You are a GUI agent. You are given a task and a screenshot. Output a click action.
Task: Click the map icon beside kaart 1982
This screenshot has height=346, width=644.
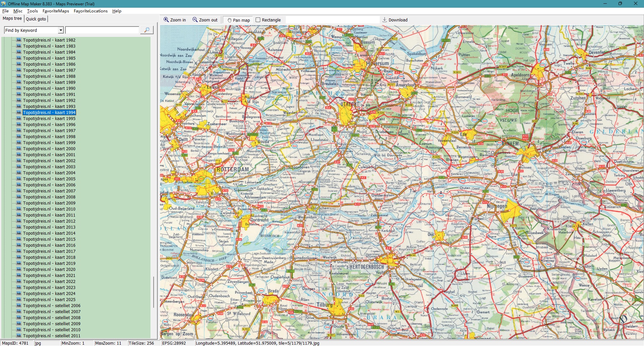click(19, 40)
